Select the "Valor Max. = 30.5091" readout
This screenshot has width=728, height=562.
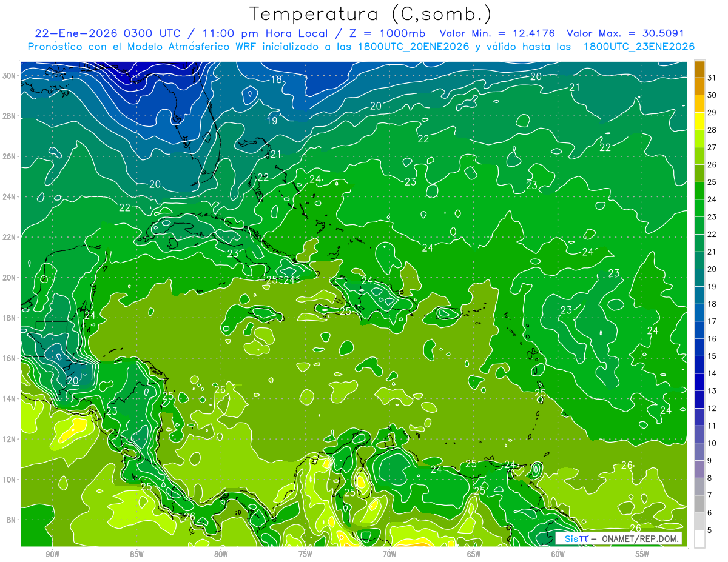625,33
